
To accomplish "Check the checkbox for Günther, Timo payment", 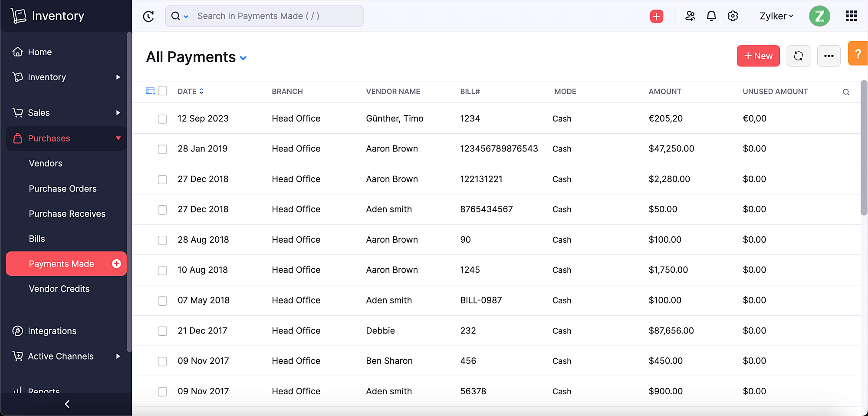I will coord(162,119).
